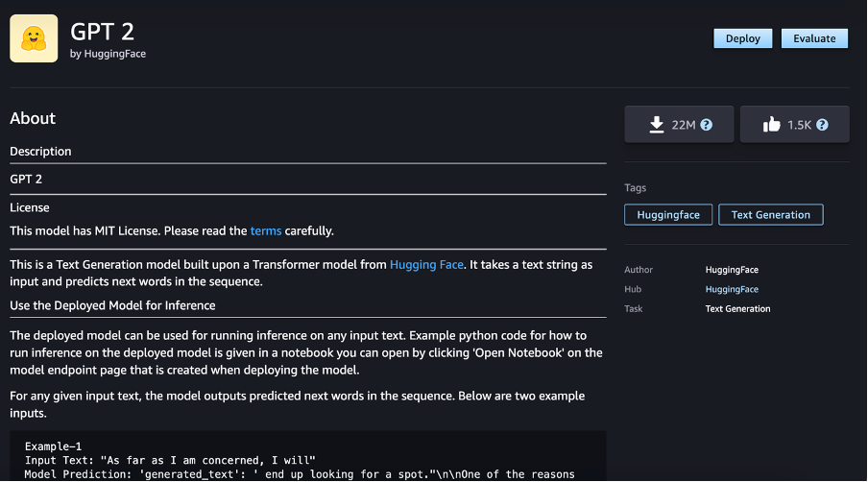Click the 'Input Text' code line
Image resolution: width=868 pixels, height=482 pixels.
pyautogui.click(x=170, y=461)
